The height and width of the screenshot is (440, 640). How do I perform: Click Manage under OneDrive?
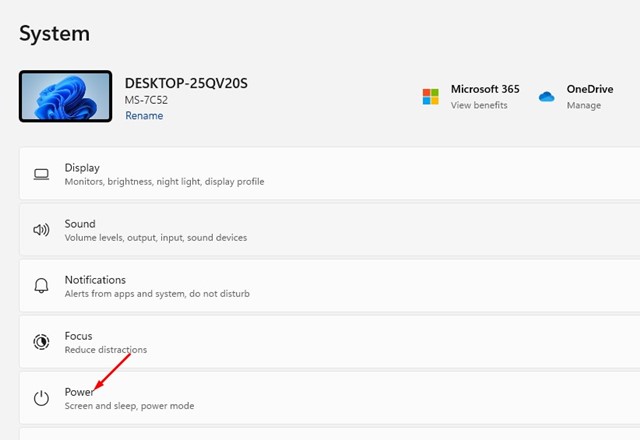coord(585,105)
